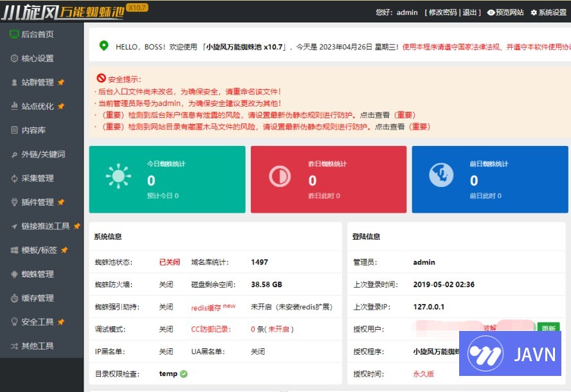The width and height of the screenshot is (571, 392).
Task: Click the 退出 logout link
Action: pos(469,12)
